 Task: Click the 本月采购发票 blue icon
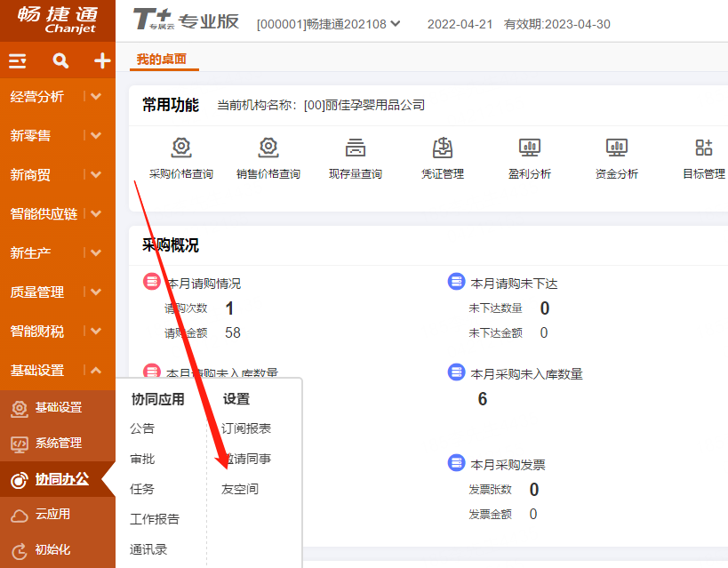[456, 462]
